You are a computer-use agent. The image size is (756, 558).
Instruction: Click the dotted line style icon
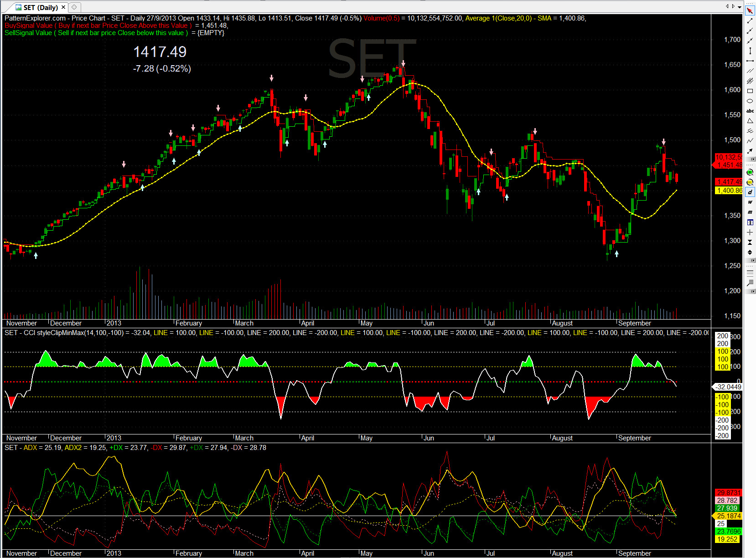750,283
